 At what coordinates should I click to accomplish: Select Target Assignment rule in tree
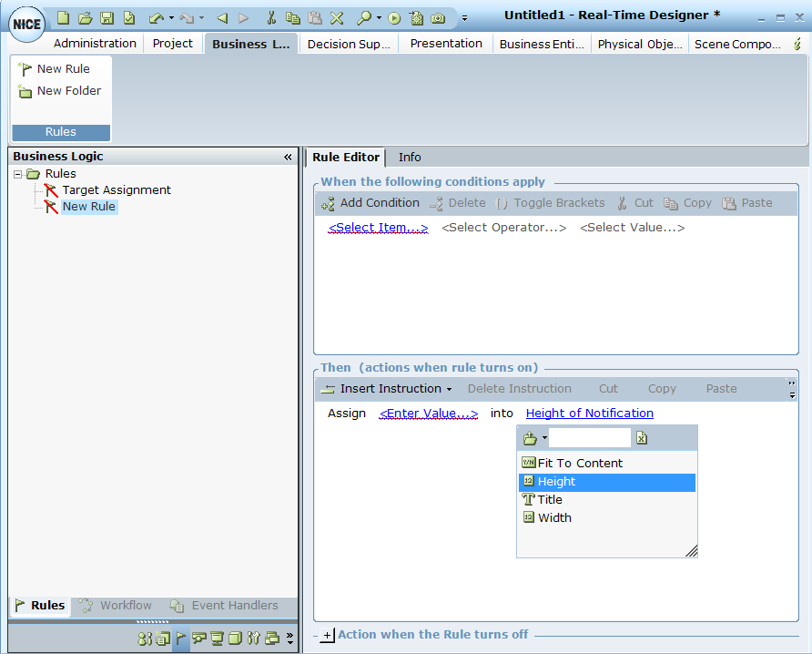click(116, 190)
